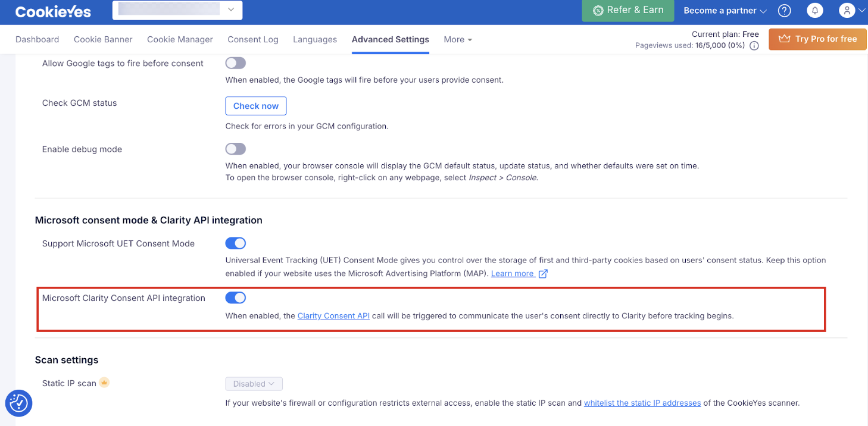Click the premium crown icon next to Static IP scan
Image resolution: width=868 pixels, height=426 pixels.
tap(104, 383)
